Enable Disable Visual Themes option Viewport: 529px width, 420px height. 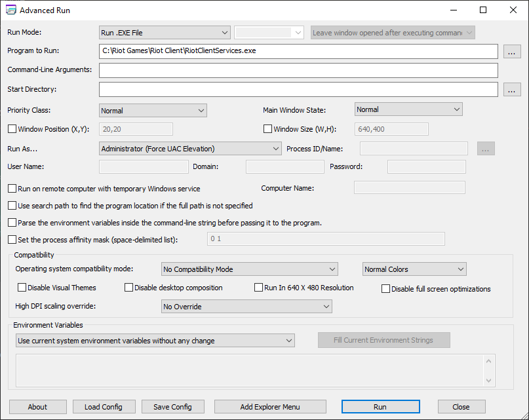click(x=22, y=288)
